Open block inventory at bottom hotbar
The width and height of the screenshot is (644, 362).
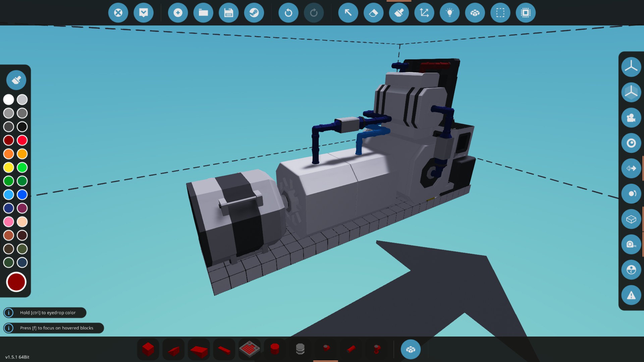(411, 349)
